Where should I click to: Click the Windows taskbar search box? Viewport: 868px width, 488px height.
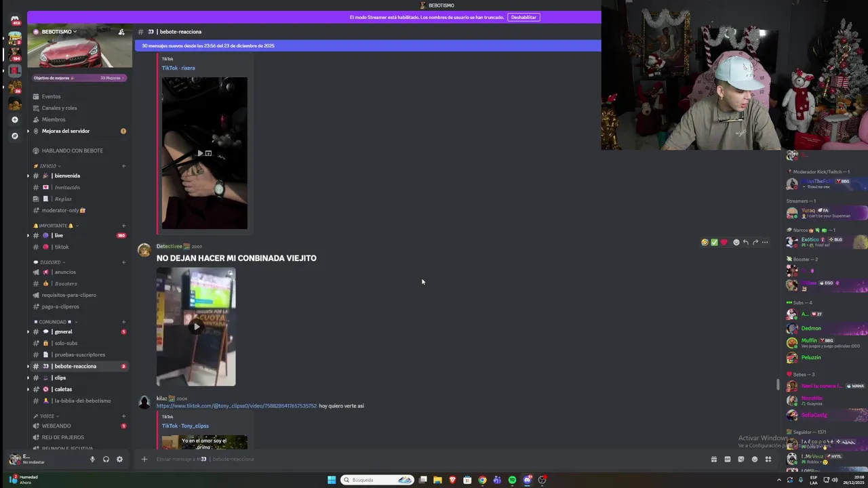377,480
